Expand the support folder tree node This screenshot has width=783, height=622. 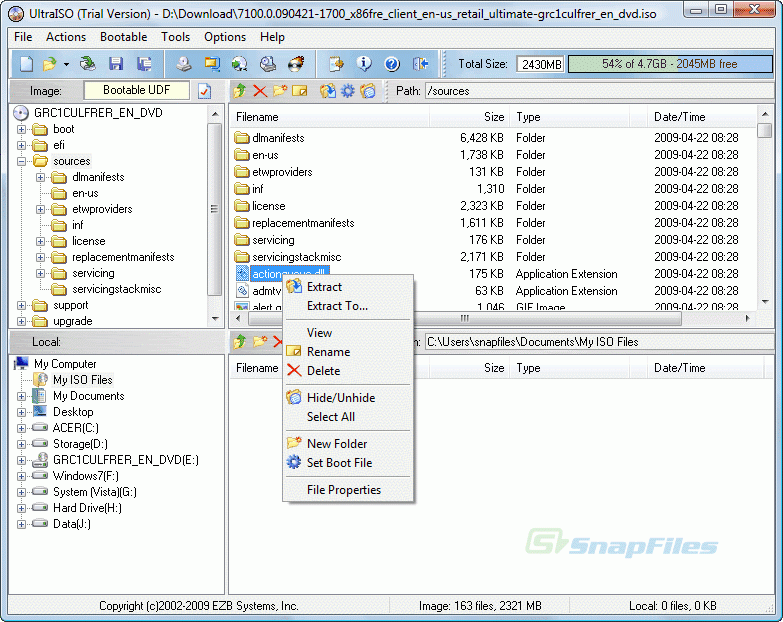coord(21,306)
